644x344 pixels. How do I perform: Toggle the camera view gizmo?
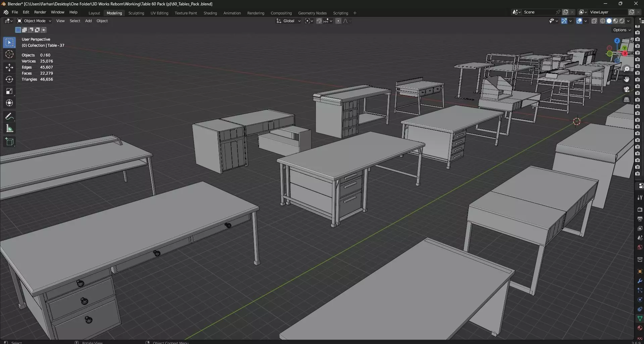pos(627,89)
